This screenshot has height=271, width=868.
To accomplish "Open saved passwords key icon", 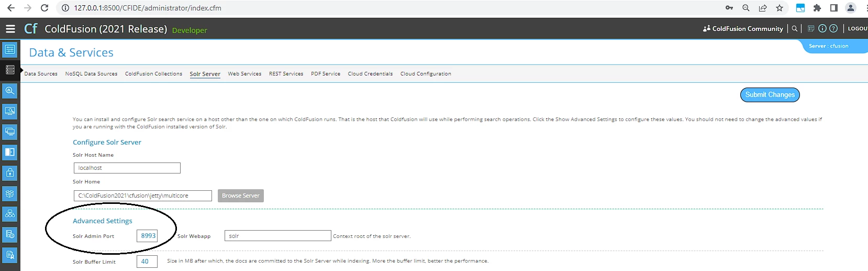I will pos(729,8).
